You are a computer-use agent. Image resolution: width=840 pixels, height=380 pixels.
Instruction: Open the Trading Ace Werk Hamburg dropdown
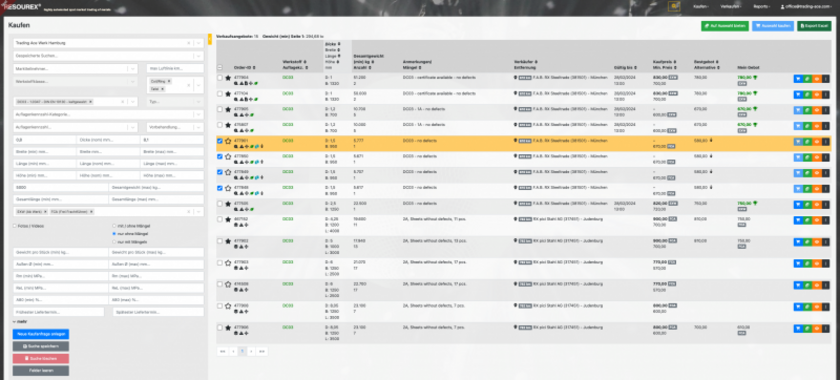(x=199, y=43)
